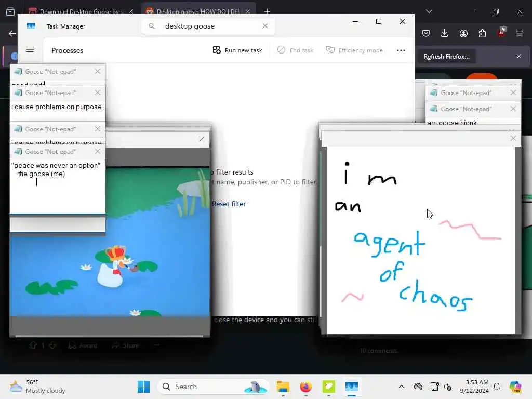The height and width of the screenshot is (399, 532).
Task: Open the weather widget showing 56°F
Action: click(x=37, y=387)
